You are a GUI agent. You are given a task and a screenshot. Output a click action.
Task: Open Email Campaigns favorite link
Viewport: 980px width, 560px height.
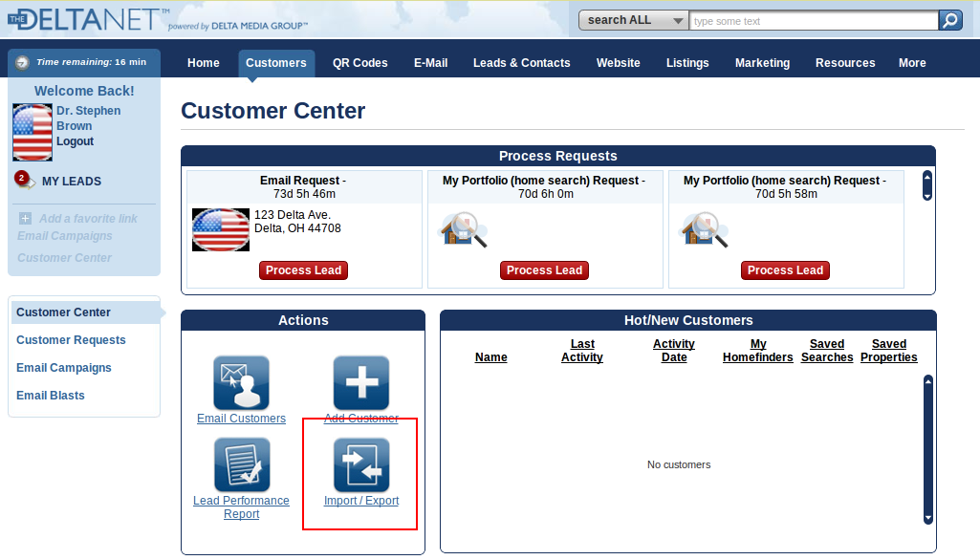(x=65, y=236)
